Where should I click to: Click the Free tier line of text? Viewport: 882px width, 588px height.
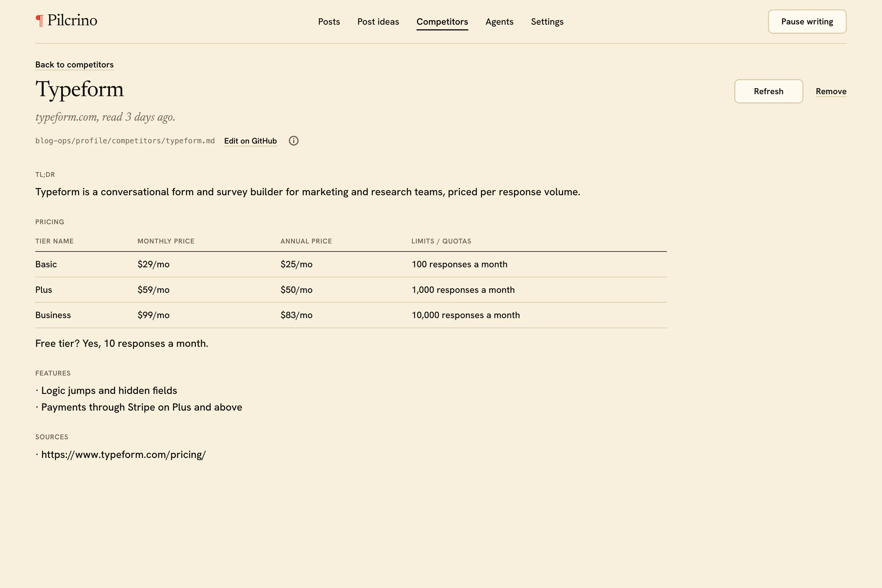[x=121, y=343]
